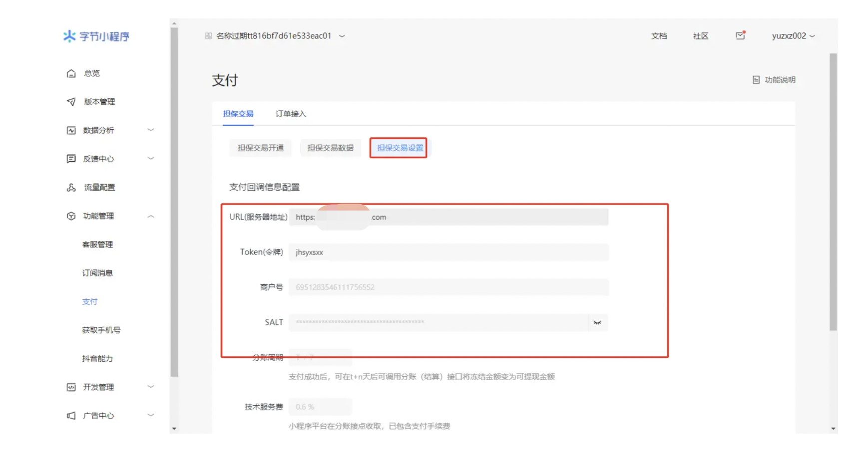Image resolution: width=868 pixels, height=453 pixels.
Task: Click the main page scroll down arrow
Action: (833, 429)
